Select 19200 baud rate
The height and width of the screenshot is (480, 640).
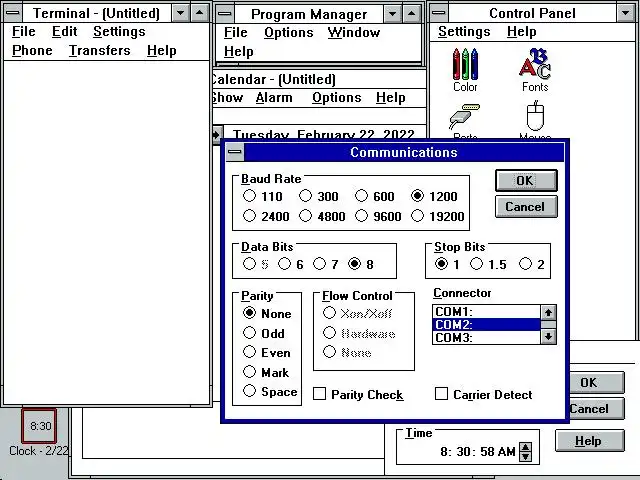click(438, 216)
